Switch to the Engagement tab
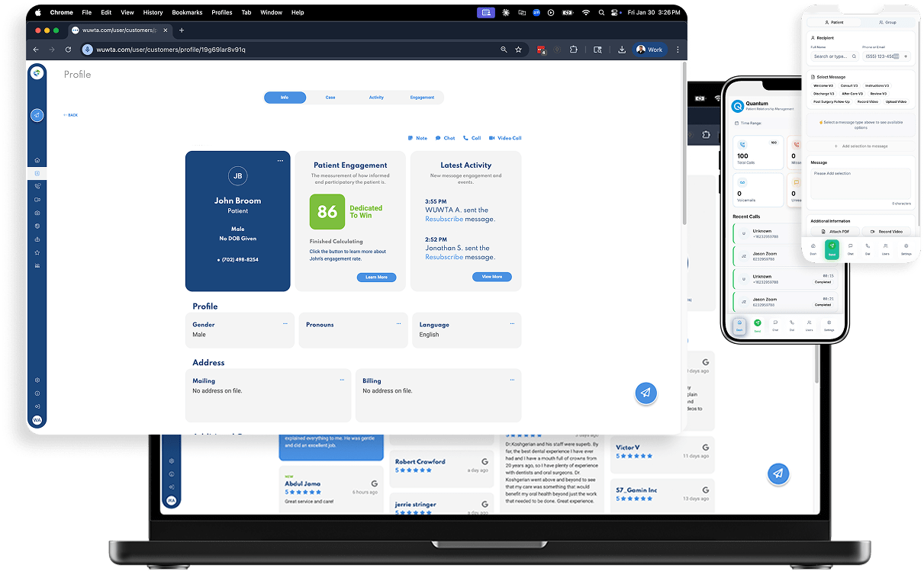The height and width of the screenshot is (584, 924). (x=422, y=98)
